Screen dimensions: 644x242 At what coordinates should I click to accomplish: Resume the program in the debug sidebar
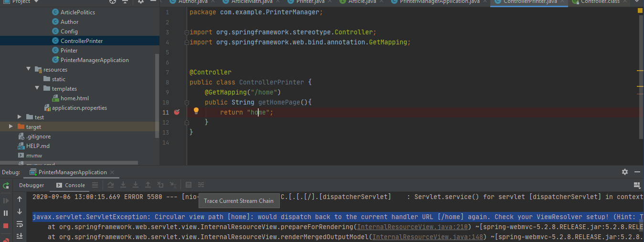click(6, 200)
